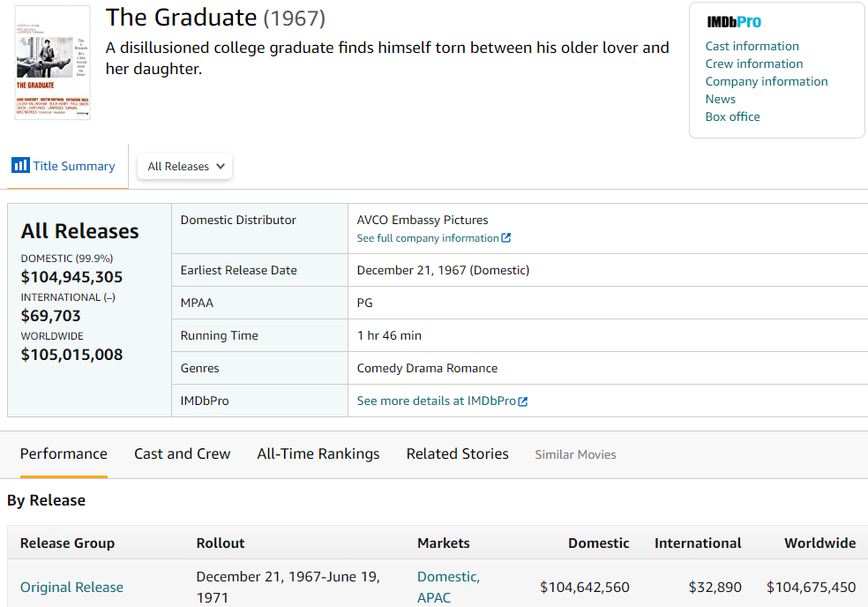Open the All-Time Rankings tab
This screenshot has width=868, height=607.
(x=318, y=453)
